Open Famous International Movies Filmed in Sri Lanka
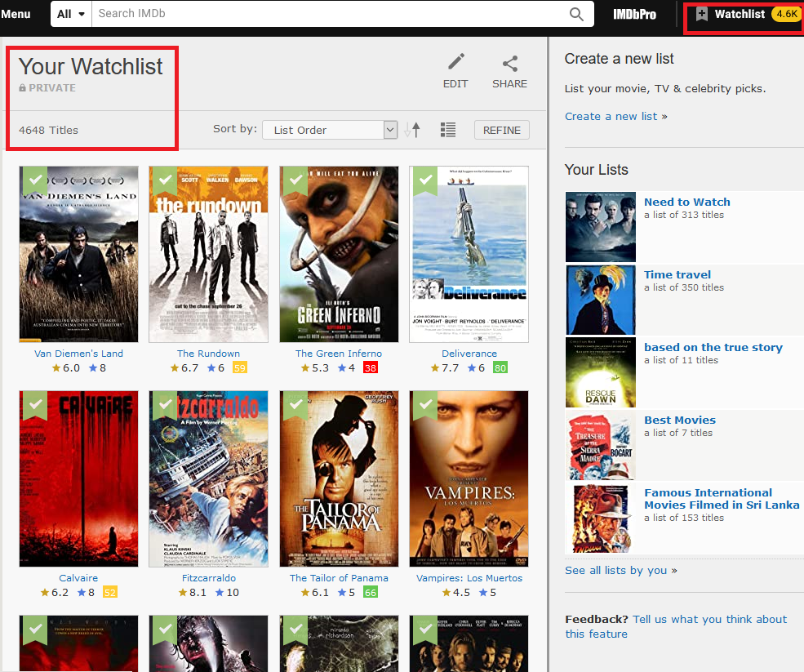804x672 pixels. coord(722,499)
